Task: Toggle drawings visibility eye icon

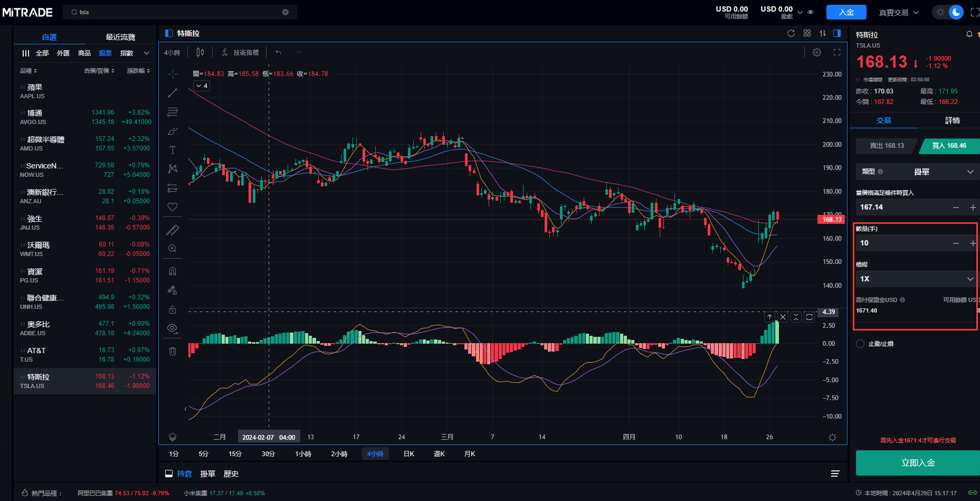Action: (173, 328)
